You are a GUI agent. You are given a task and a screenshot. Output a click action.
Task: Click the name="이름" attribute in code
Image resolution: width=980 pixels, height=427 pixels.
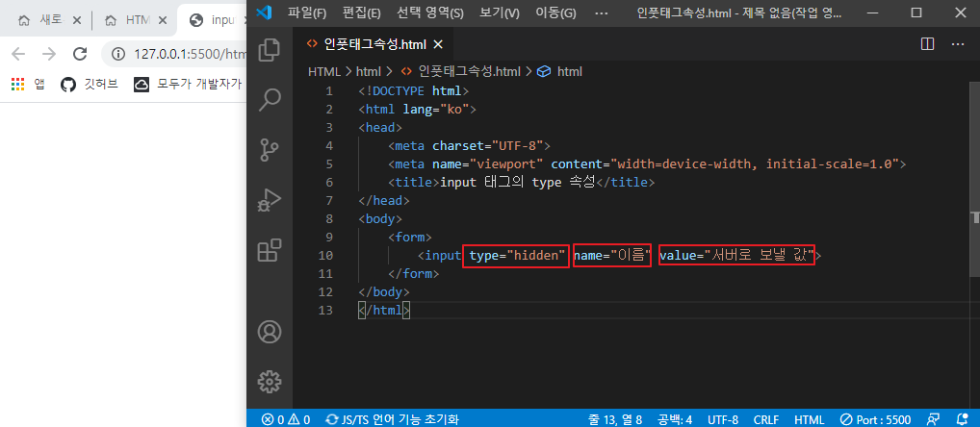[612, 255]
